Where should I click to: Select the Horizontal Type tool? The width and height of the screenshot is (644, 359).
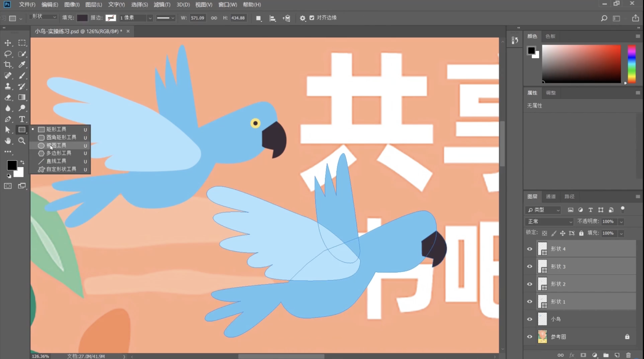coord(22,119)
